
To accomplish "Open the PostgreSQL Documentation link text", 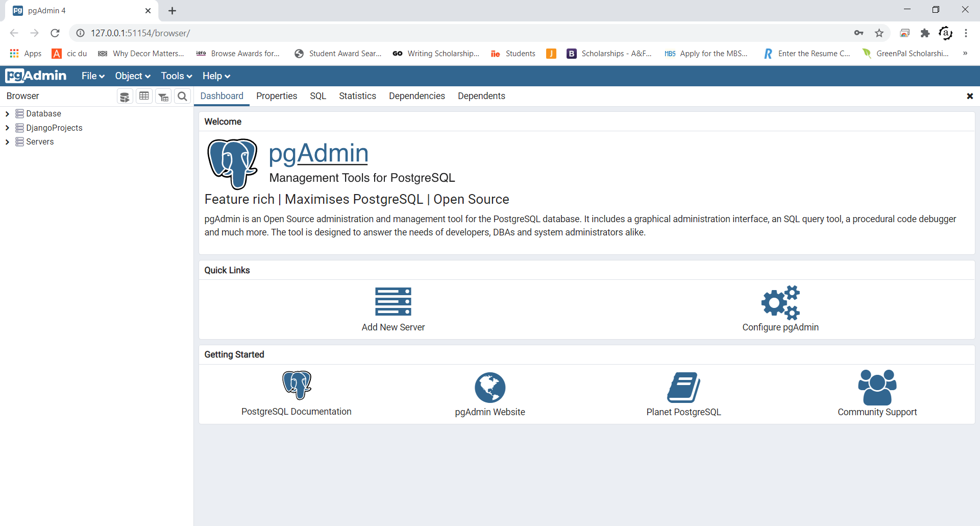I will point(297,412).
